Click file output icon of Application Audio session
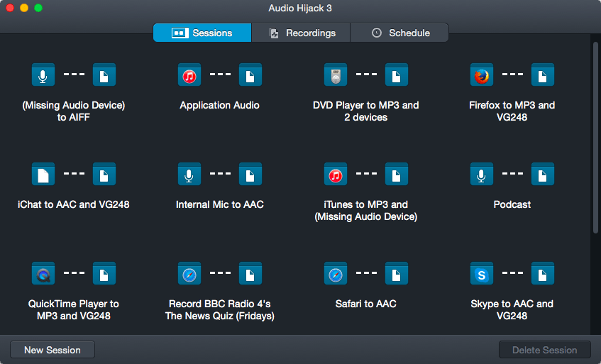 250,75
